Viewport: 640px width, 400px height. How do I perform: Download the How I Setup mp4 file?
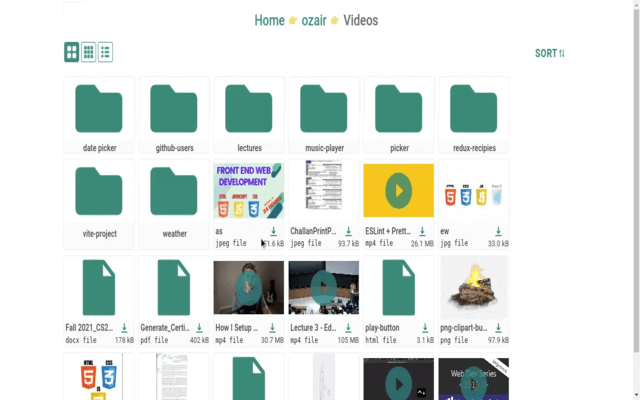(x=272, y=328)
